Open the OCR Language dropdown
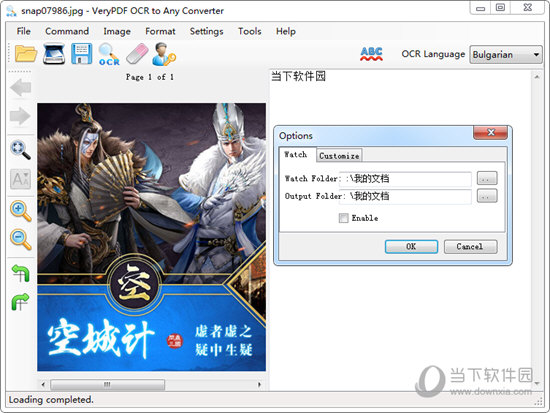 (x=505, y=55)
